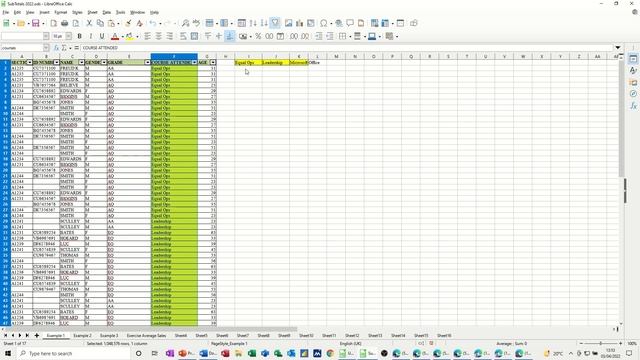
Task: Click the Wrap Text icon
Action: coord(183,36)
